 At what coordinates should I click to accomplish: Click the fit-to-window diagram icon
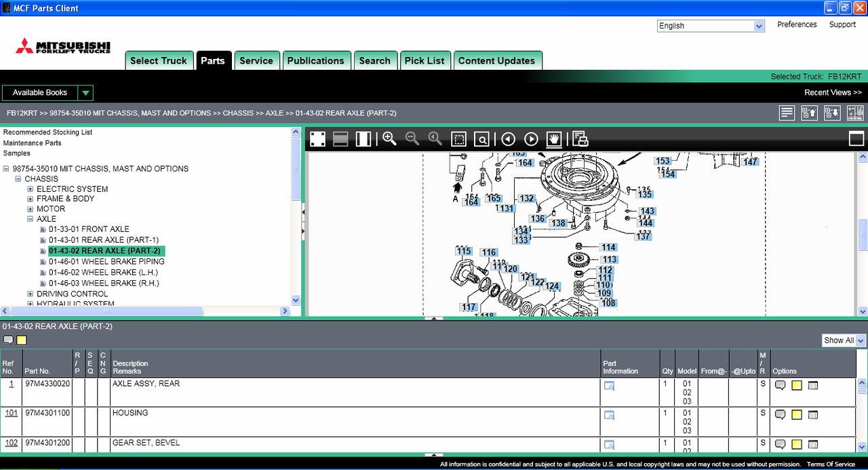click(317, 139)
